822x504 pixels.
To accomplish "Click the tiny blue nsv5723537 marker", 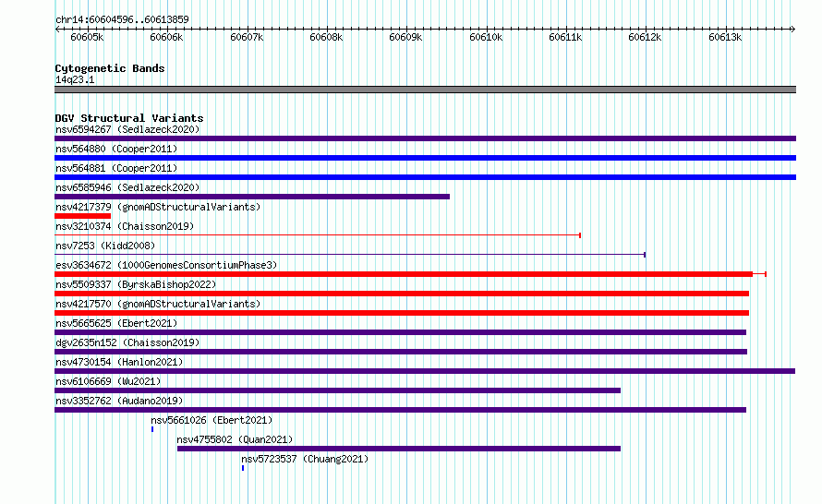I will click(243, 468).
